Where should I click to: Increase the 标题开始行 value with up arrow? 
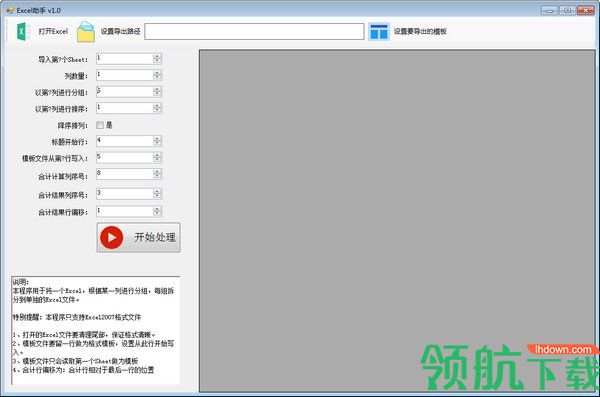point(157,139)
